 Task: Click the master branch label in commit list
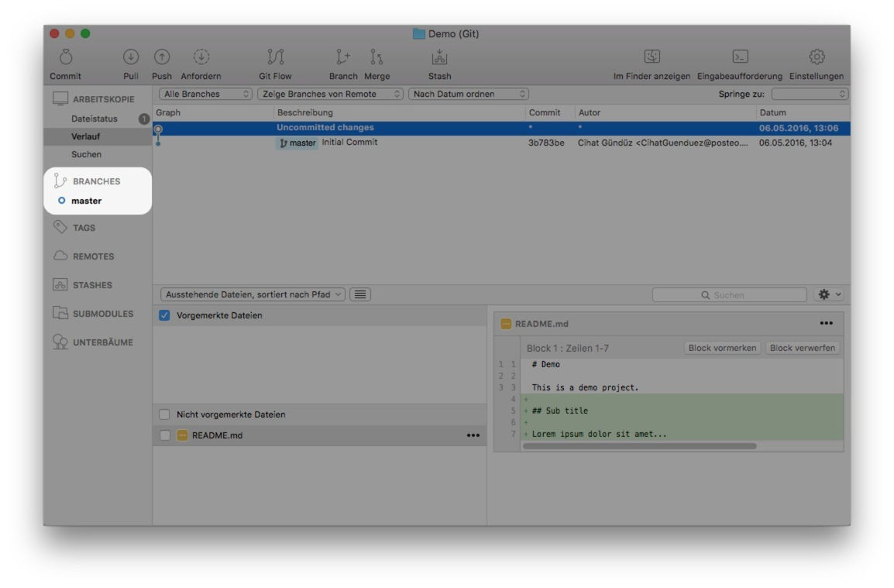tap(297, 143)
